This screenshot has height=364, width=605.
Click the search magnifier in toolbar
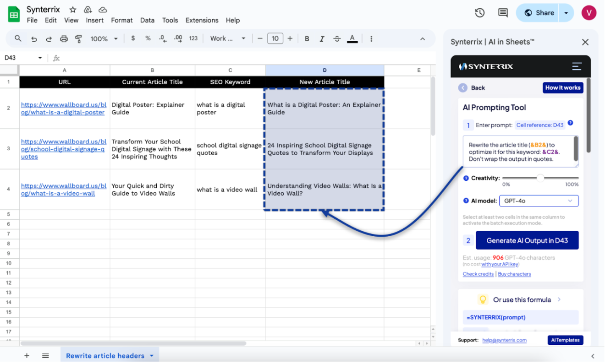[x=18, y=39]
